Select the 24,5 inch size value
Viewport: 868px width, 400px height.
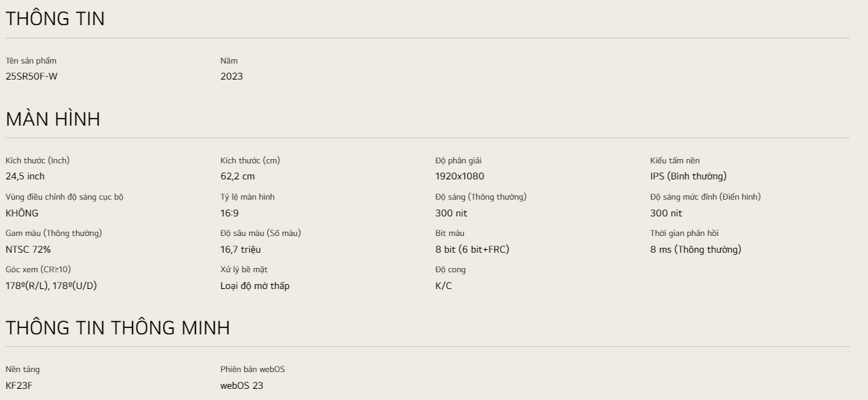tap(25, 176)
